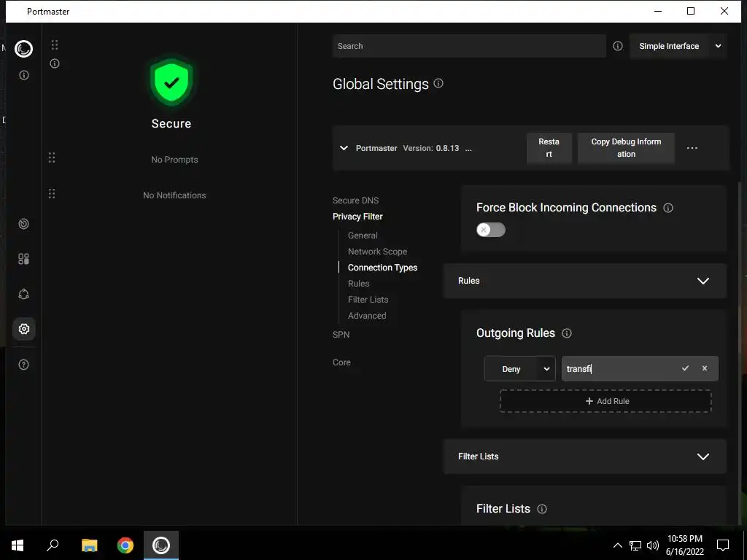Viewport: 747px width, 560px height.
Task: Click the No Notifications text
Action: pos(174,195)
